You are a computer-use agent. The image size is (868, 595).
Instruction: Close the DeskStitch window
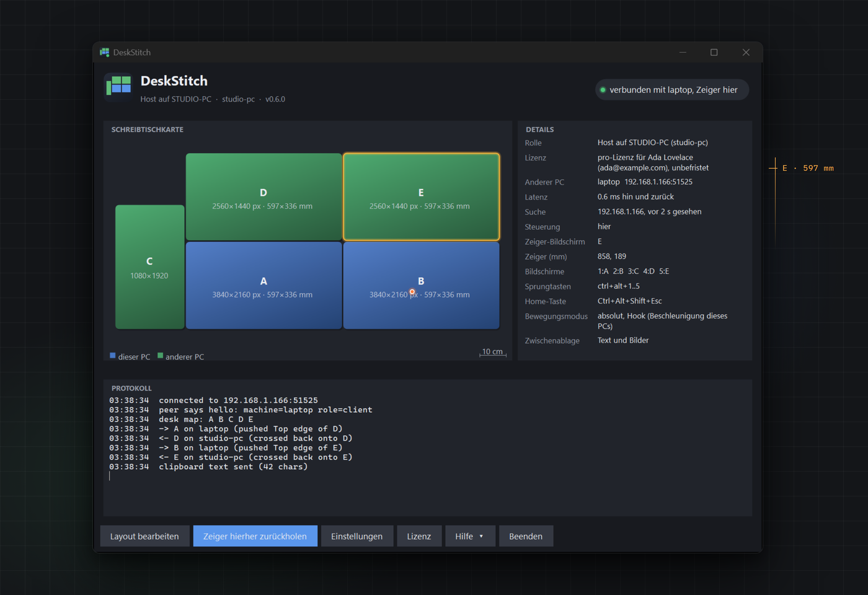click(x=746, y=52)
